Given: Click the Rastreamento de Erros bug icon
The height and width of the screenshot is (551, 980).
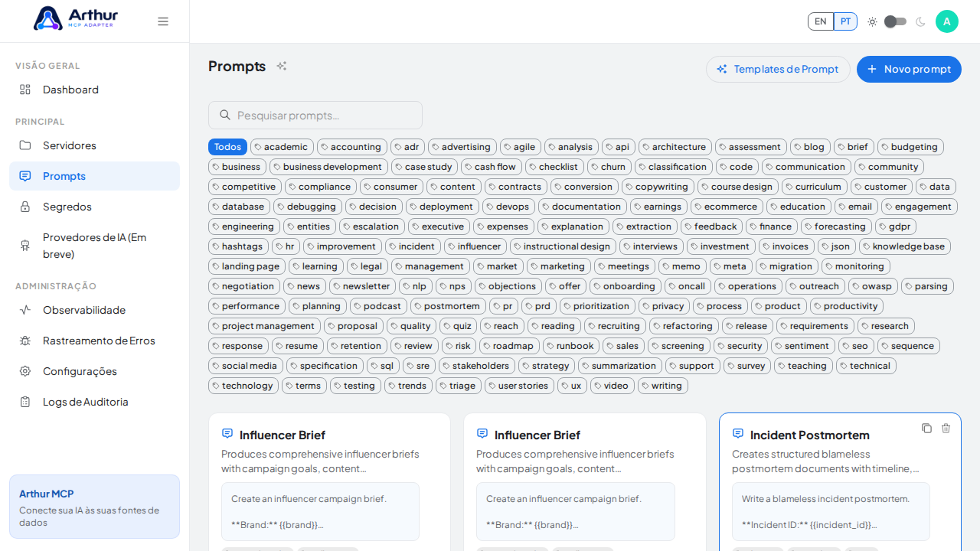Looking at the screenshot, I should 25,341.
